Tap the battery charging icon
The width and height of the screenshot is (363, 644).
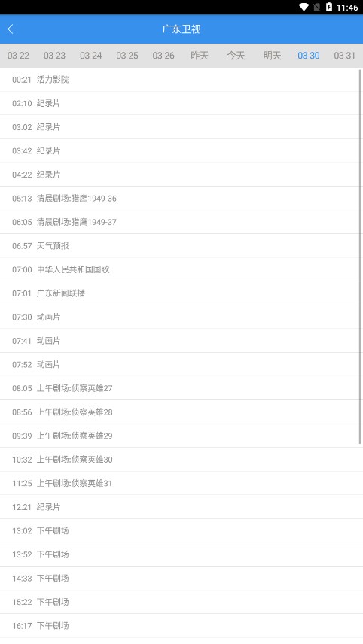[x=329, y=7]
